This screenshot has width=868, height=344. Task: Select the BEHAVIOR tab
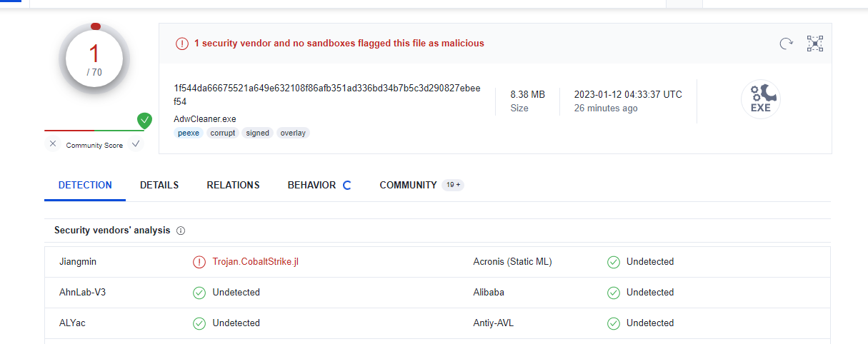[311, 185]
